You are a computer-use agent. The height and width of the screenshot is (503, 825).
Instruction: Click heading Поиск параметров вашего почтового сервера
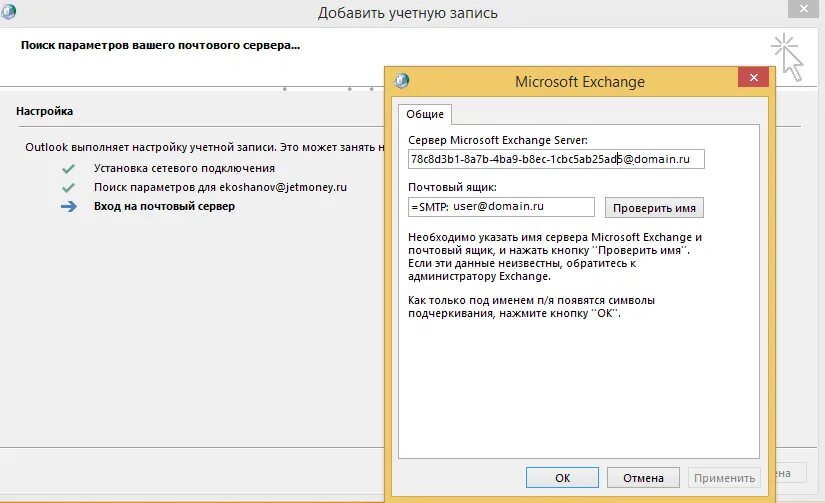160,45
